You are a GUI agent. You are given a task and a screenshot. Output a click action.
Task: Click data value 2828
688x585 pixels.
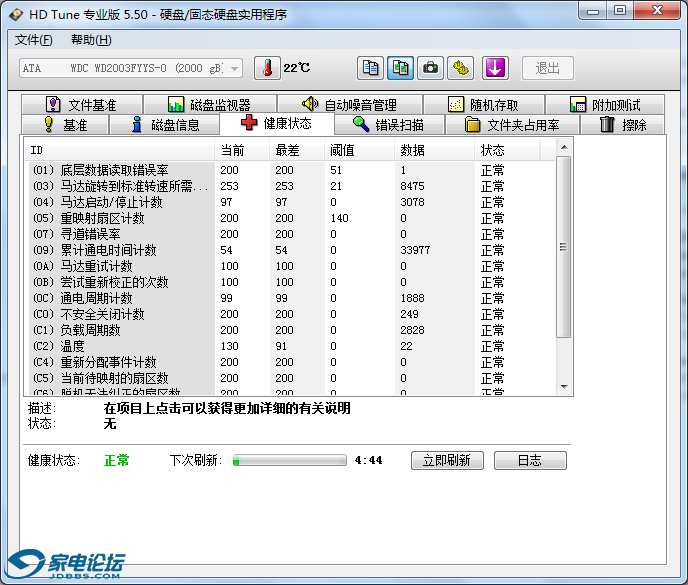pos(412,330)
